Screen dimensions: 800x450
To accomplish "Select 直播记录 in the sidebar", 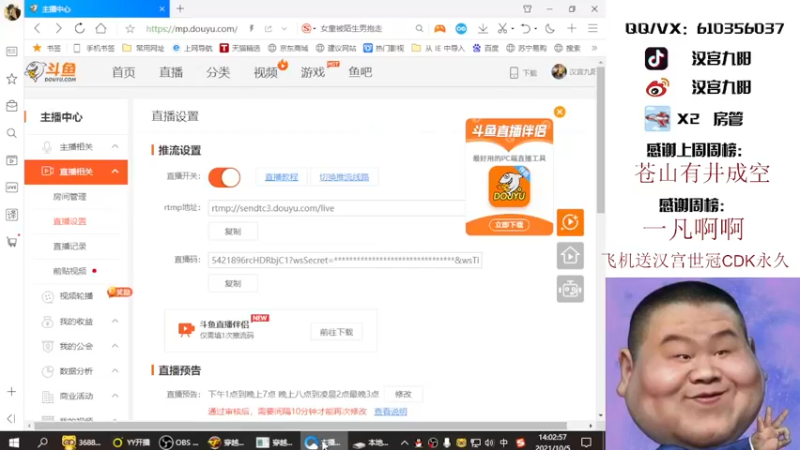I will click(x=70, y=246).
